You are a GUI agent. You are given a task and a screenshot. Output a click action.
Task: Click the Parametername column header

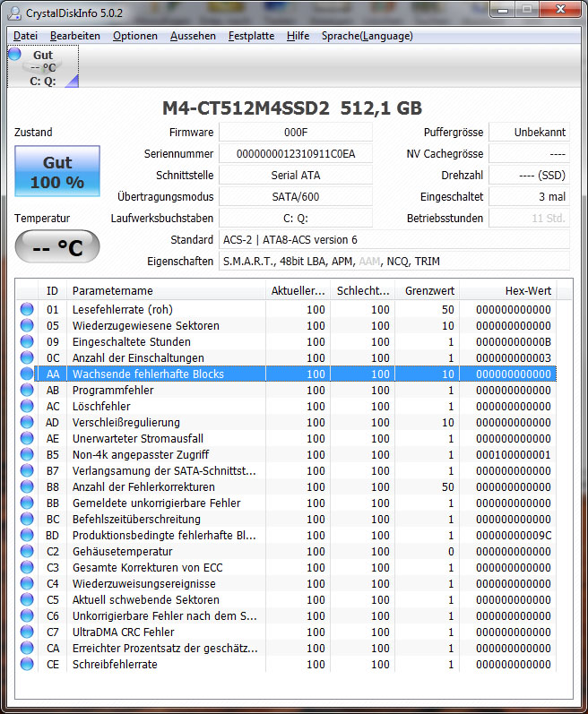point(166,290)
